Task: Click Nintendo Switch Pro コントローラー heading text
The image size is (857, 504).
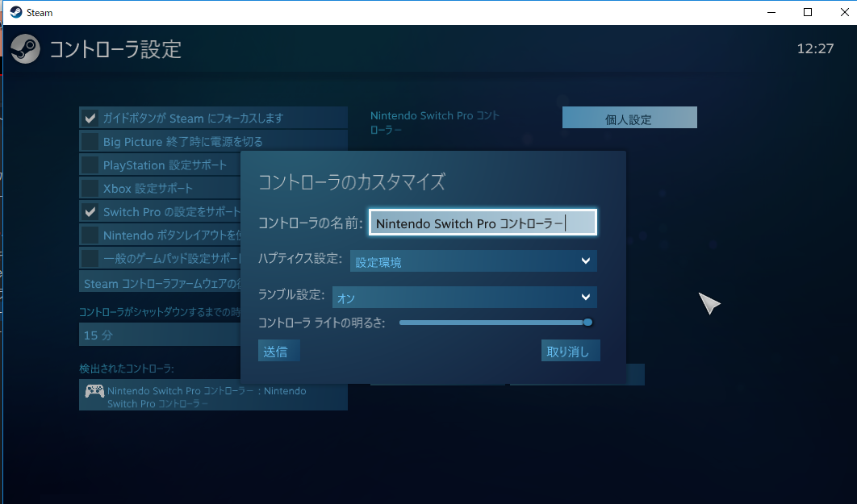Action: (434, 123)
